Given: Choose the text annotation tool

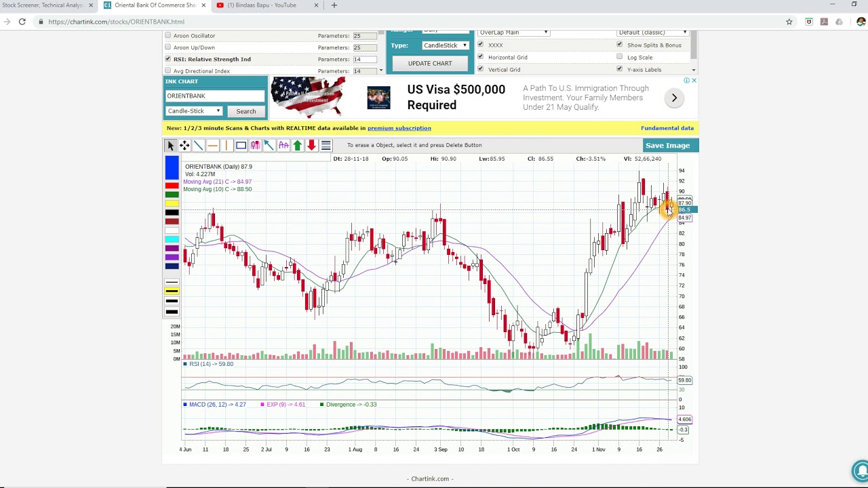Looking at the screenshot, I should coord(283,146).
